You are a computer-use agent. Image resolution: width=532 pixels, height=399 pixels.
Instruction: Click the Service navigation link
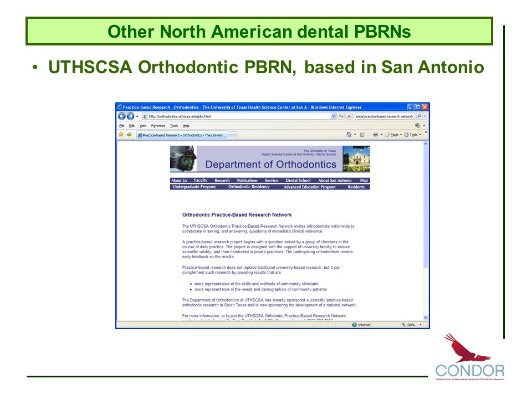click(272, 181)
